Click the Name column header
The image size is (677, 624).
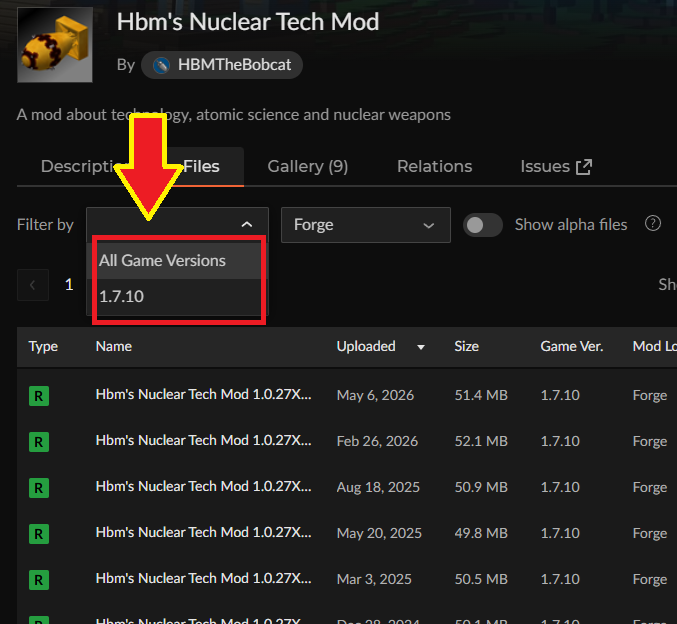114,346
